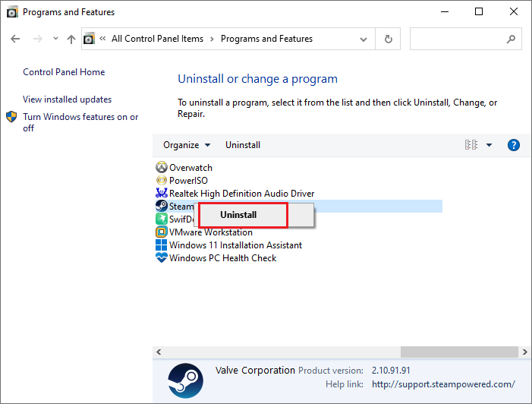Select VMware Workstation in the list
This screenshot has height=404, width=532.
(x=211, y=232)
